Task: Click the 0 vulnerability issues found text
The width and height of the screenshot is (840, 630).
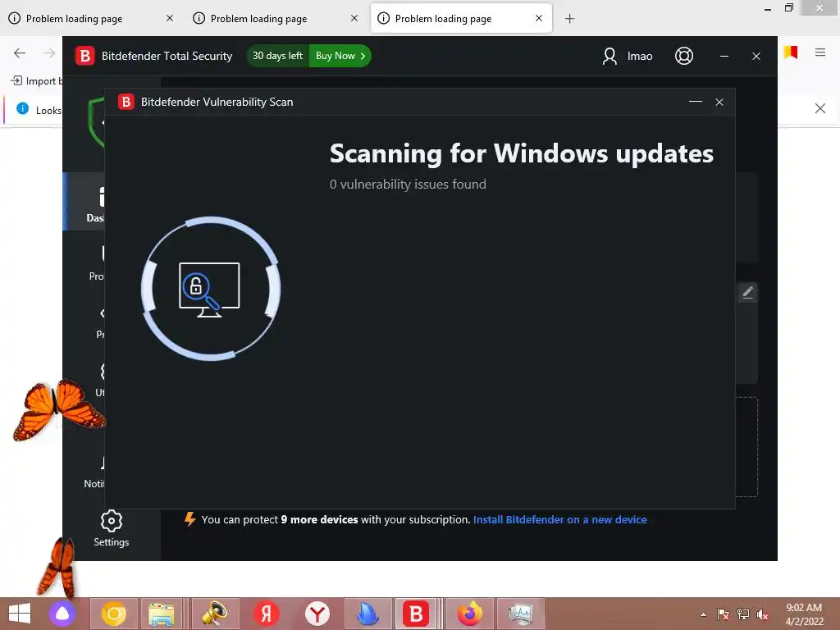Action: tap(408, 185)
